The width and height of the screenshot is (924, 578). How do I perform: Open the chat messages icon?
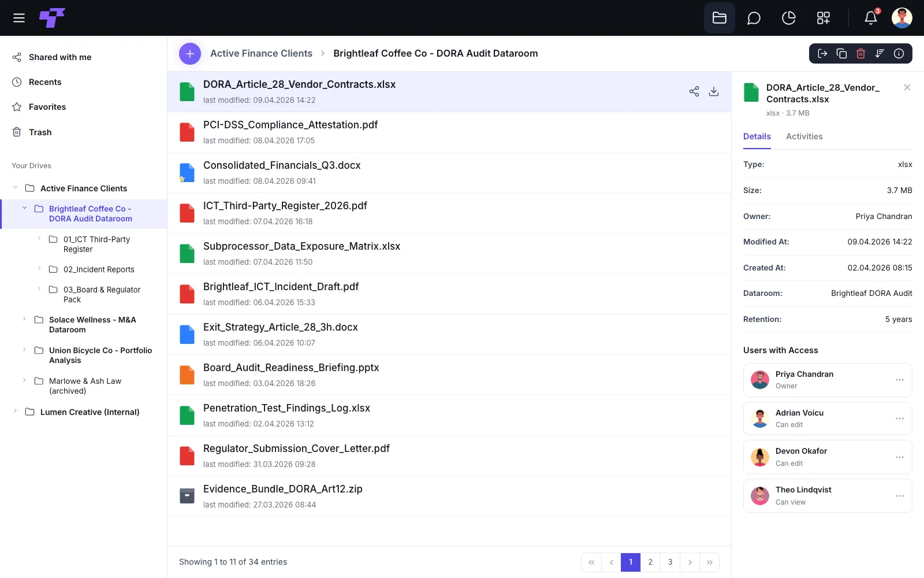coord(754,18)
